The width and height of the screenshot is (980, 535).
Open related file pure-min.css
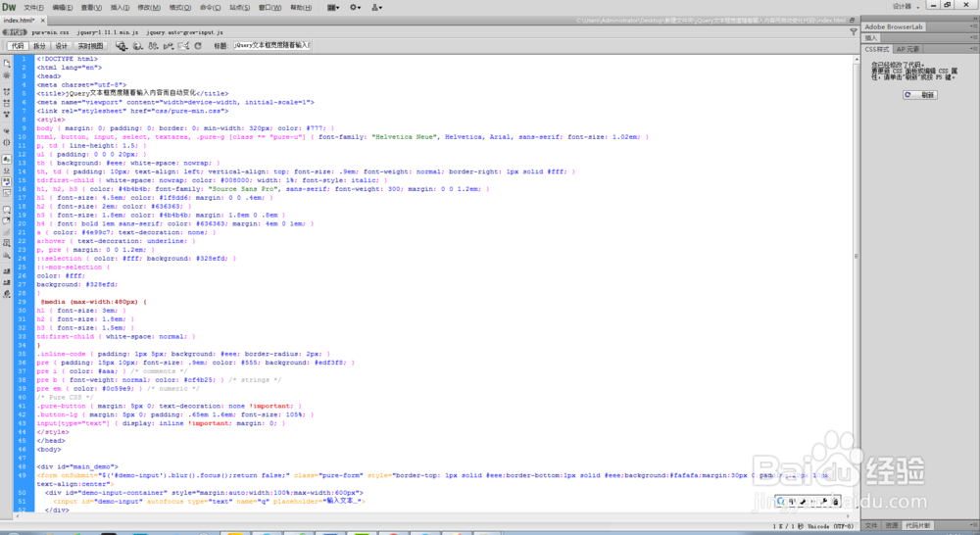[x=51, y=32]
